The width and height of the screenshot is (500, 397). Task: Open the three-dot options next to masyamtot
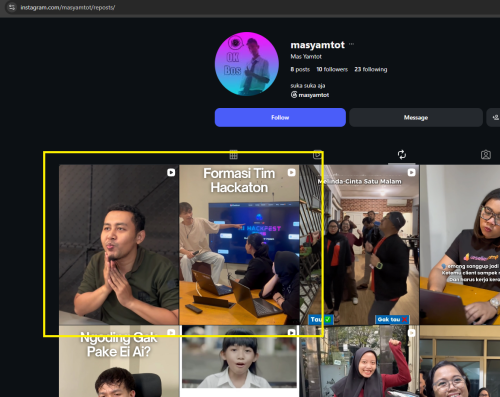click(x=351, y=44)
